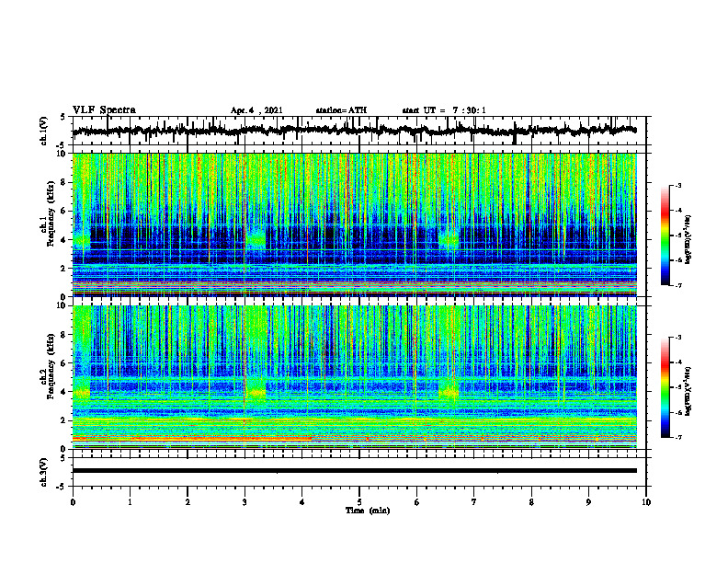Click the "-7" label on ch.1 color bar
Image resolution: width=728 pixels, height=563 pixels.
(678, 285)
